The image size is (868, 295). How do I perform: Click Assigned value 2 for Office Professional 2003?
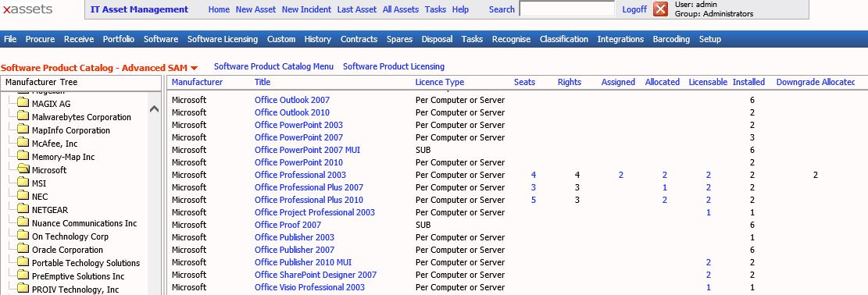coord(620,175)
